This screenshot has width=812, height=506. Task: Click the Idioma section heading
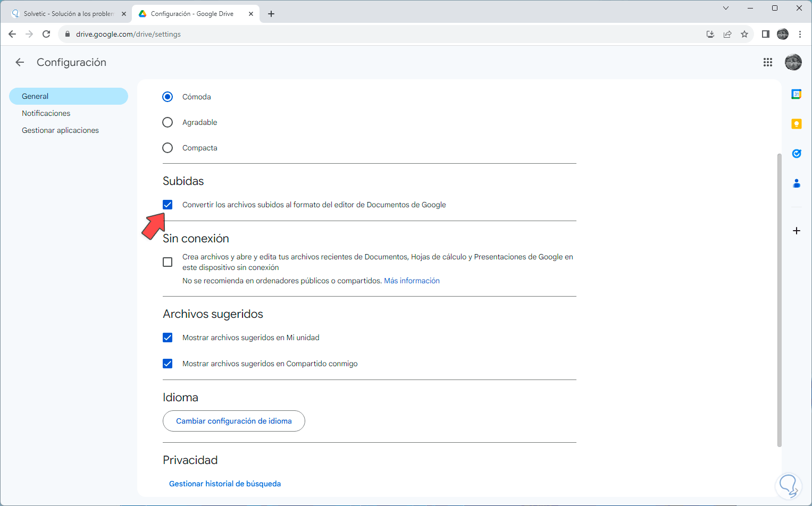[x=180, y=398]
